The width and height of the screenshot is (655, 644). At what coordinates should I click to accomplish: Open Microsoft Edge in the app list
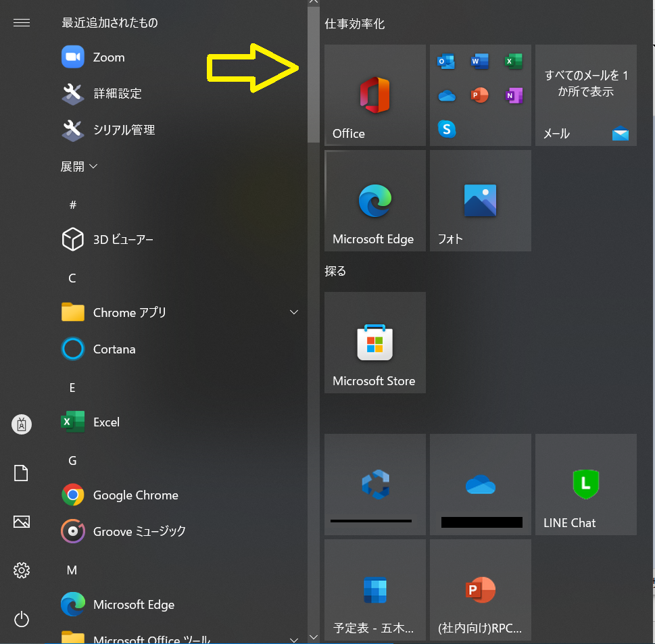[180, 604]
